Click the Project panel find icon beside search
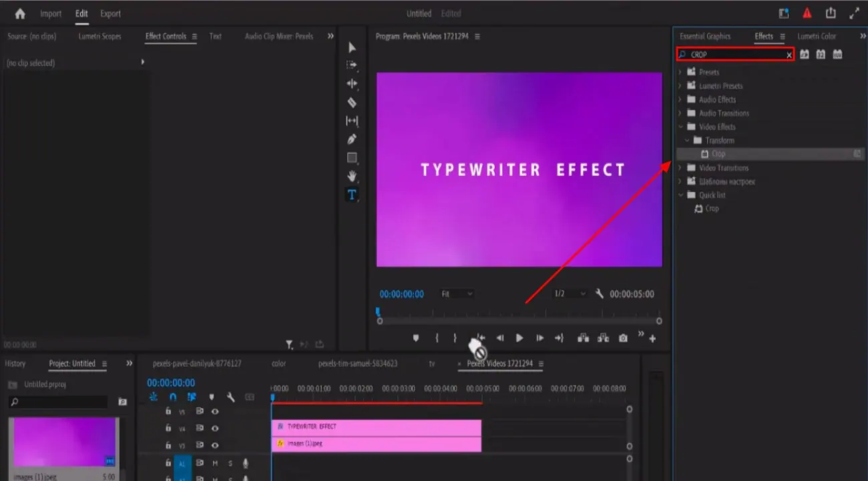This screenshot has width=868, height=481. pos(122,402)
